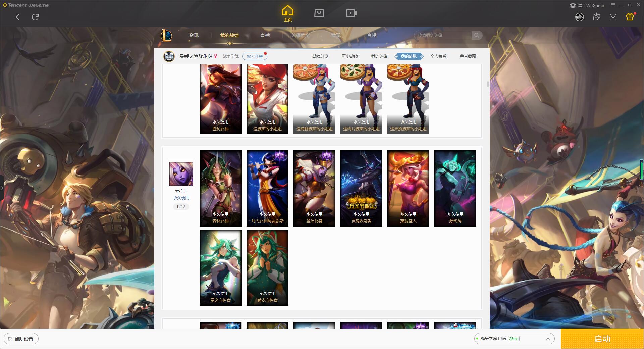
Task: Open the 月光女神阿忒弥斯 skin thumbnail
Action: (267, 188)
